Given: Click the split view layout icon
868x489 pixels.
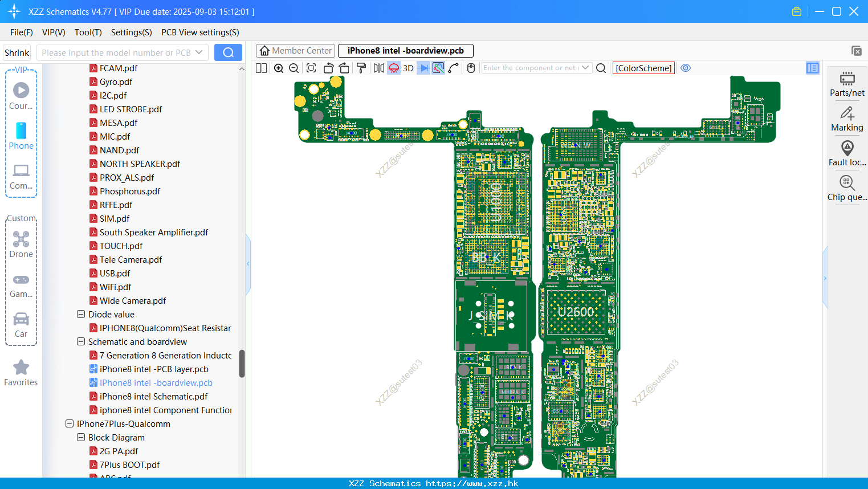Looking at the screenshot, I should tap(261, 68).
